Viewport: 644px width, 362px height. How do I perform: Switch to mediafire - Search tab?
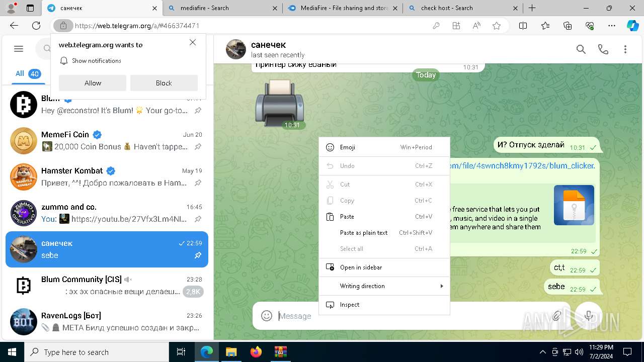coord(222,8)
